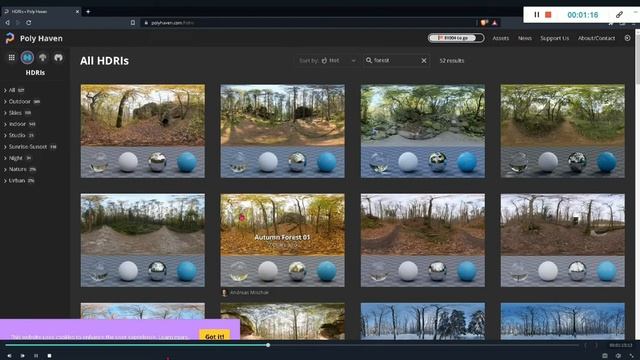The width and height of the screenshot is (640, 360).
Task: Open the News menu item
Action: (524, 38)
